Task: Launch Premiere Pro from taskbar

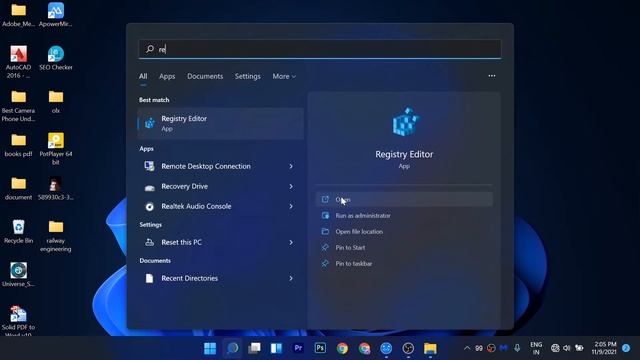Action: (298, 348)
